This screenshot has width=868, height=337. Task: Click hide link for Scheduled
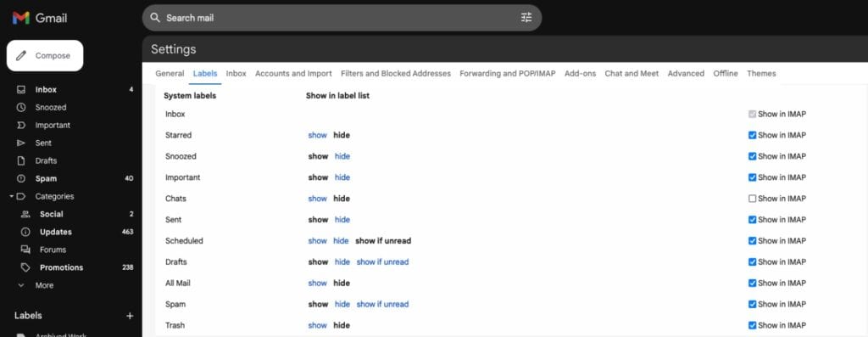coord(341,240)
